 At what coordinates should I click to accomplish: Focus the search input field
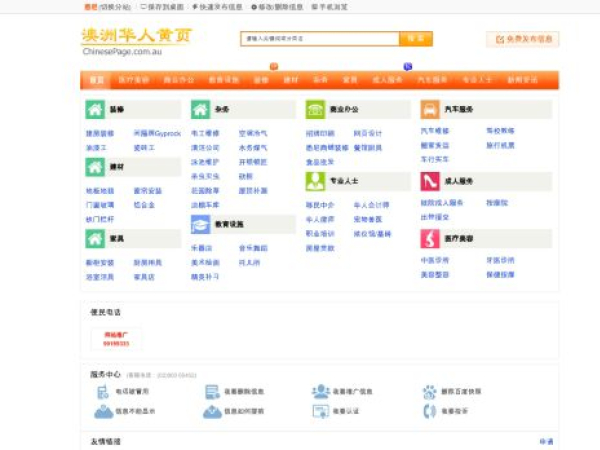(318, 39)
